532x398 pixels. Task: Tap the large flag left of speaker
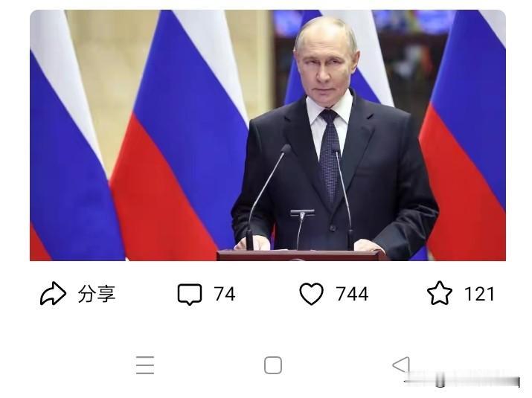point(180,135)
